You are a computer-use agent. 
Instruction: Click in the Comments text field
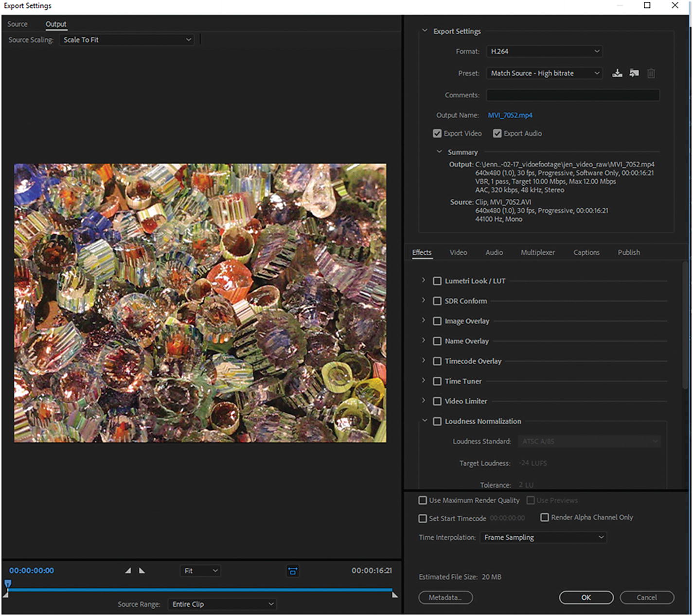573,95
